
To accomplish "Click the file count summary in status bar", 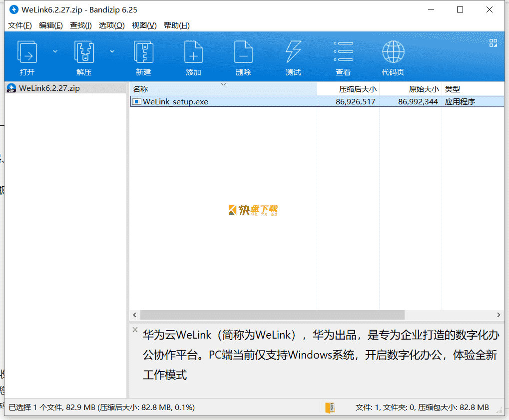I will point(422,408).
